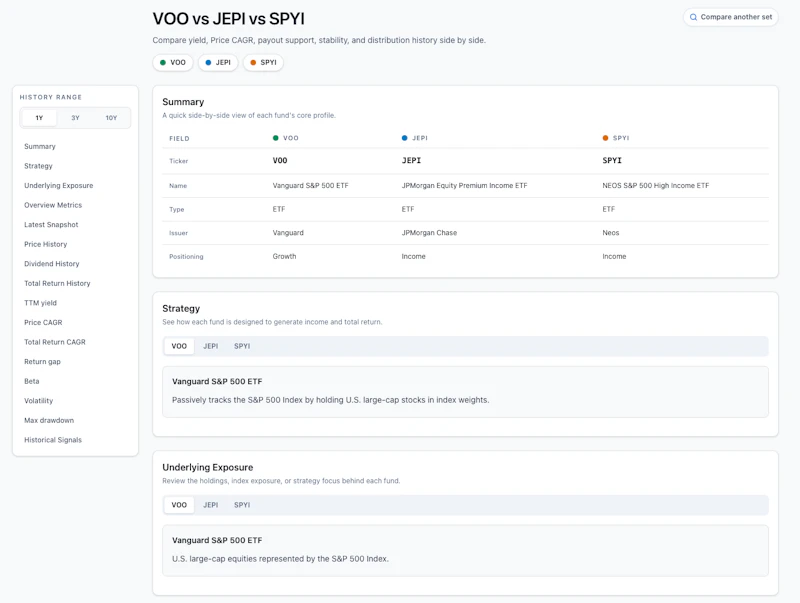Click the orange dot on SPYI chip
The image size is (800, 603).
pyautogui.click(x=253, y=62)
